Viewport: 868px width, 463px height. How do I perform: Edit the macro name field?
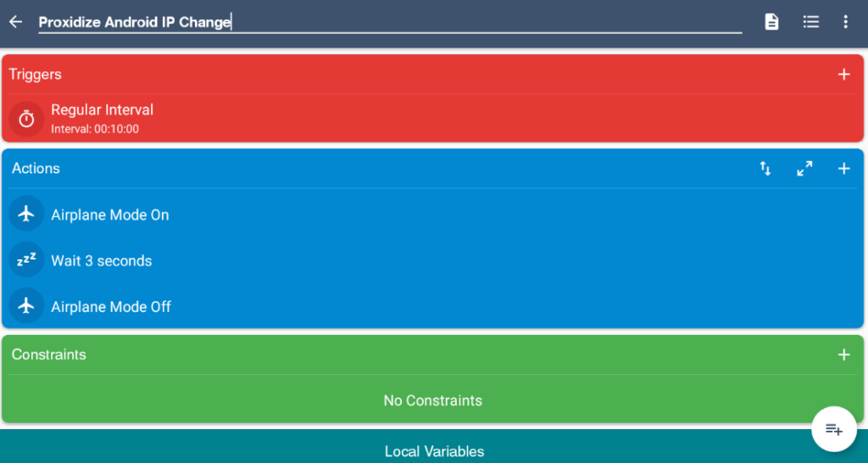click(390, 23)
